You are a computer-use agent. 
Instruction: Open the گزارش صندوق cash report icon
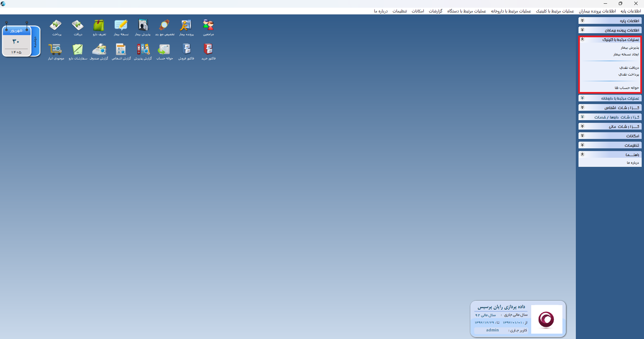[99, 52]
